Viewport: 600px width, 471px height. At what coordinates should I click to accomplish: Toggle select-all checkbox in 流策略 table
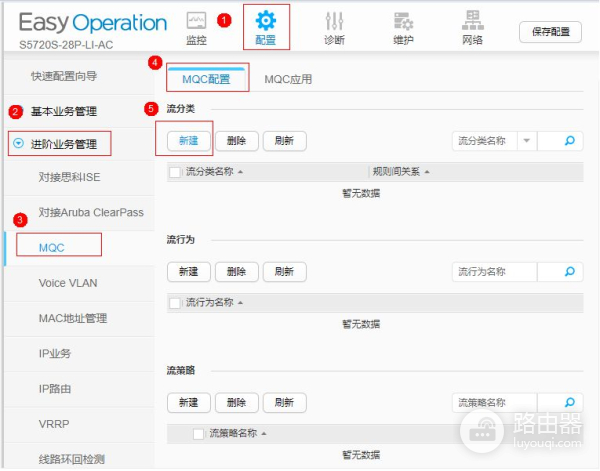tap(198, 434)
